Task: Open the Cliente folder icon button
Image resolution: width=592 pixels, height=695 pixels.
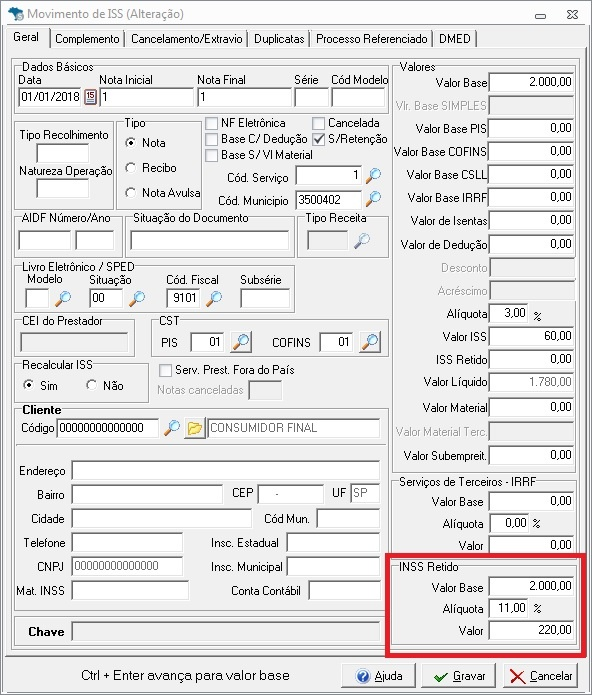Action: [195, 428]
